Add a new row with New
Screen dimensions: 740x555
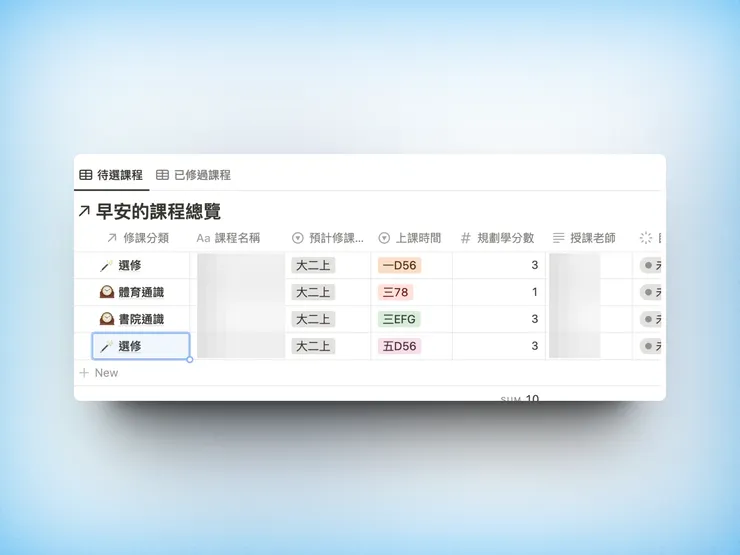99,373
